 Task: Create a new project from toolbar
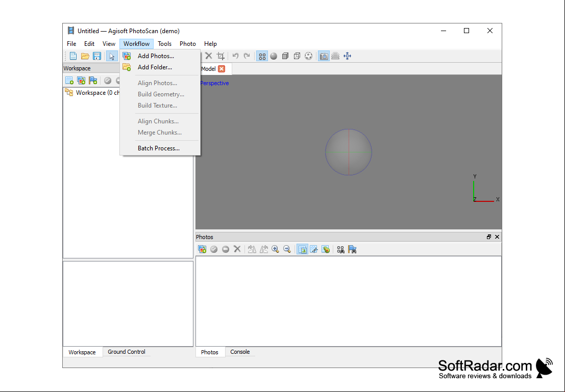point(73,56)
